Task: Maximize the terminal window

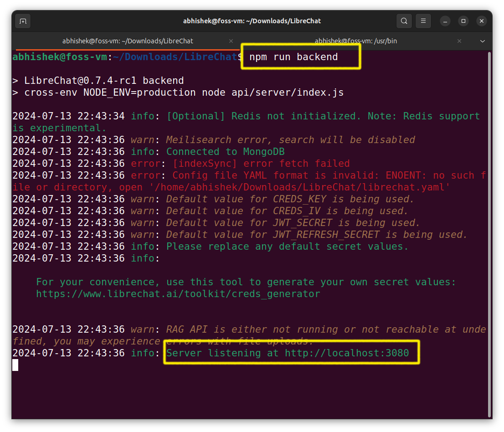Action: click(463, 21)
